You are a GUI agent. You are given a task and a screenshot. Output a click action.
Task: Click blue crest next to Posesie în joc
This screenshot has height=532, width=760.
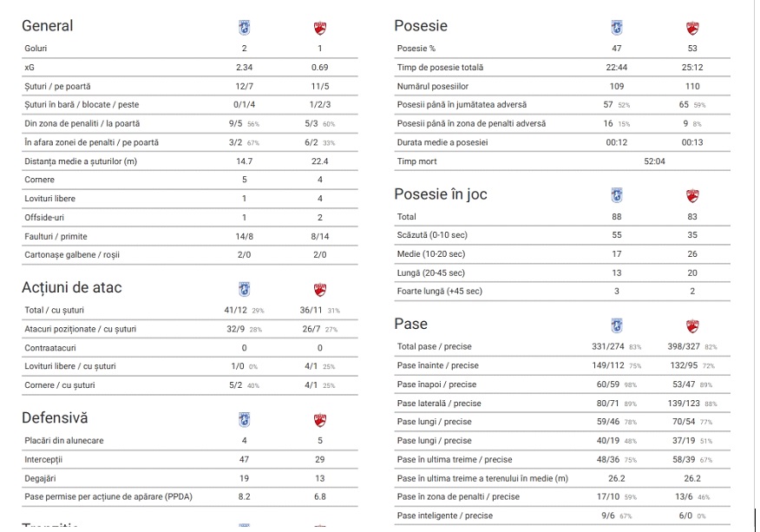(617, 196)
